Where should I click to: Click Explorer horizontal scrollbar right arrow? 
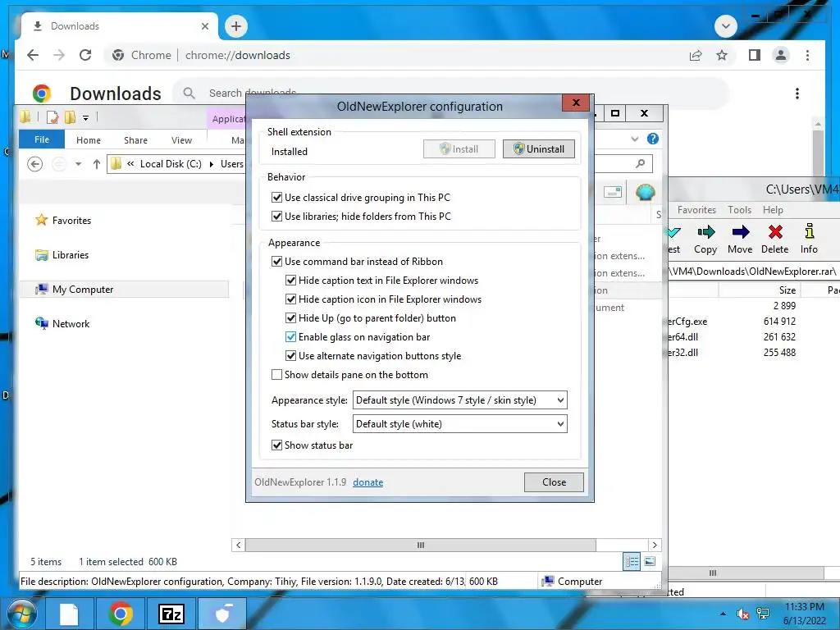click(x=655, y=545)
